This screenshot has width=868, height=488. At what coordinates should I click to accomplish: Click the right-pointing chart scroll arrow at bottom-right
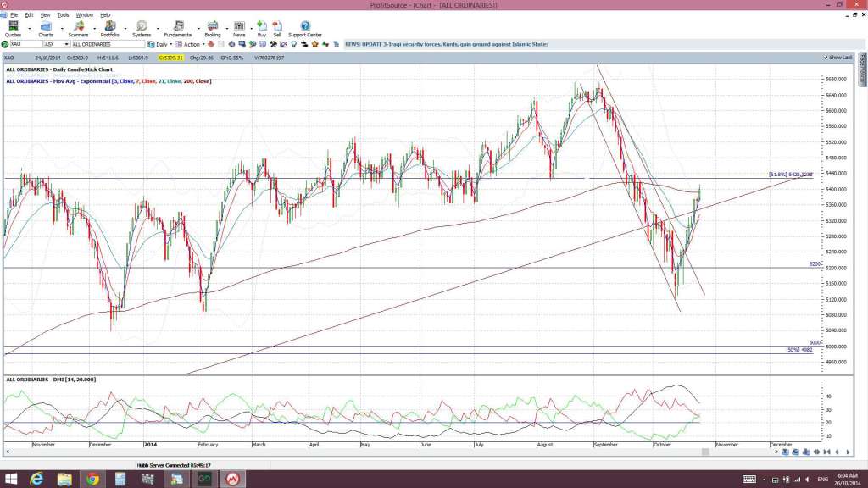tap(848, 452)
